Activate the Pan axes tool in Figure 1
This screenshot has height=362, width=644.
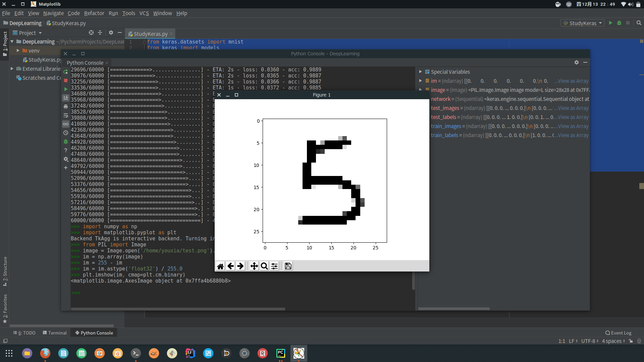254,266
